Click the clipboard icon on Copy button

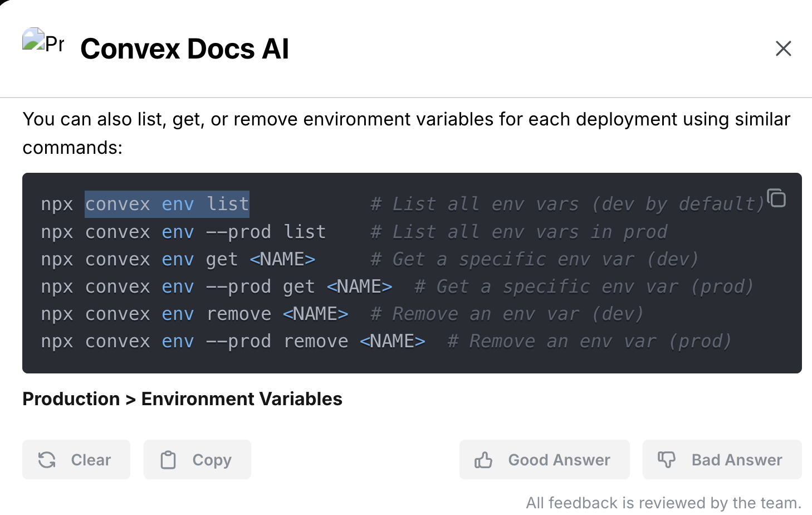pyautogui.click(x=168, y=460)
